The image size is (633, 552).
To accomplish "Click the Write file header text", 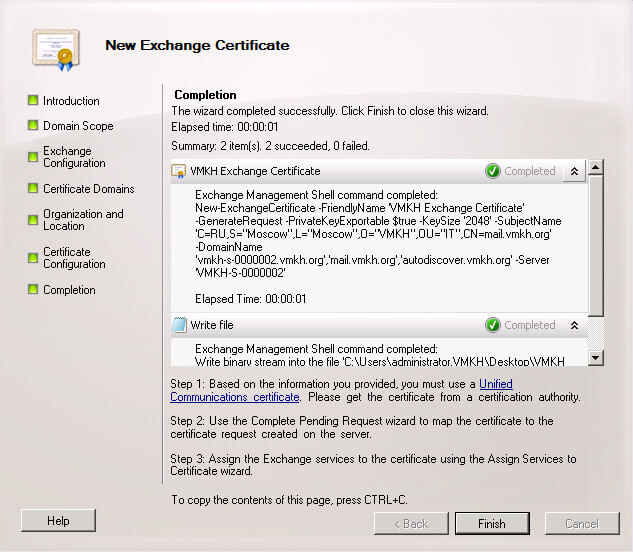I will [212, 325].
